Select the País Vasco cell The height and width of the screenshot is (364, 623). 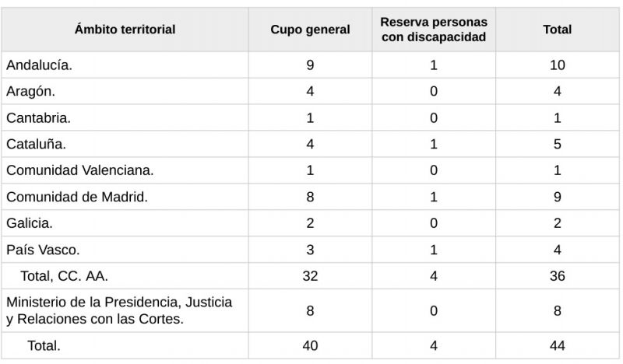tap(125, 250)
